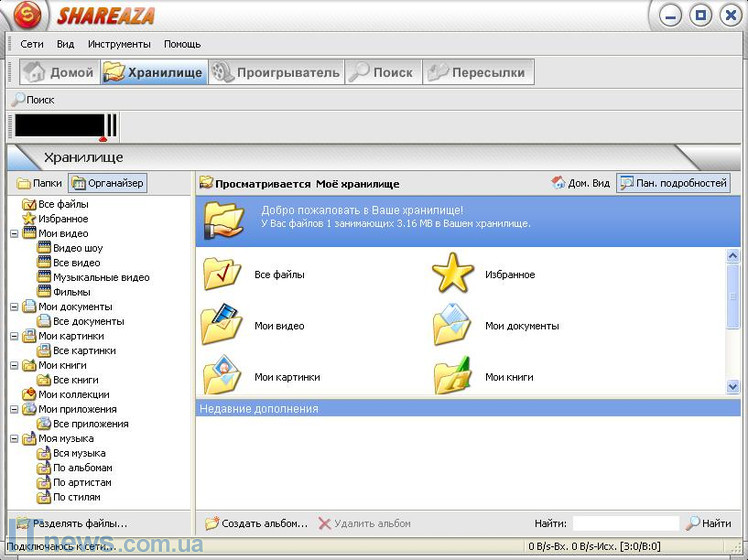This screenshot has height=560, width=748.
Task: Open the 'Мои картинки' folder icon
Action: (x=222, y=376)
